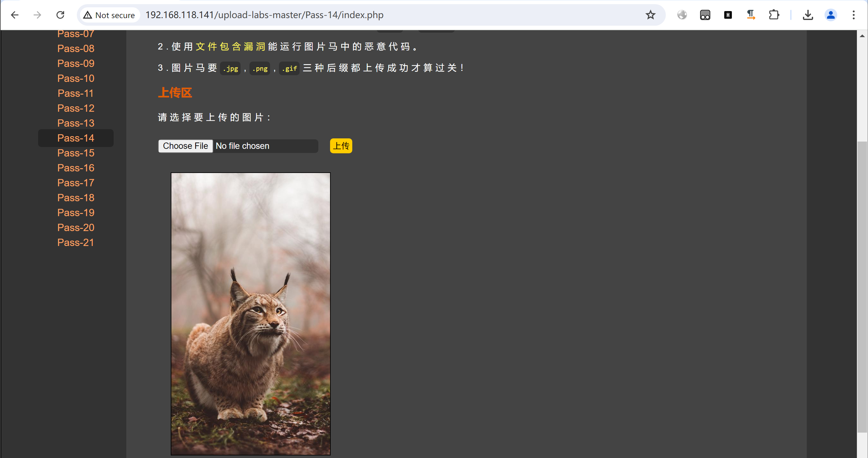Click the browser forward arrow
Screen dimensions: 868x458
click(x=37, y=15)
